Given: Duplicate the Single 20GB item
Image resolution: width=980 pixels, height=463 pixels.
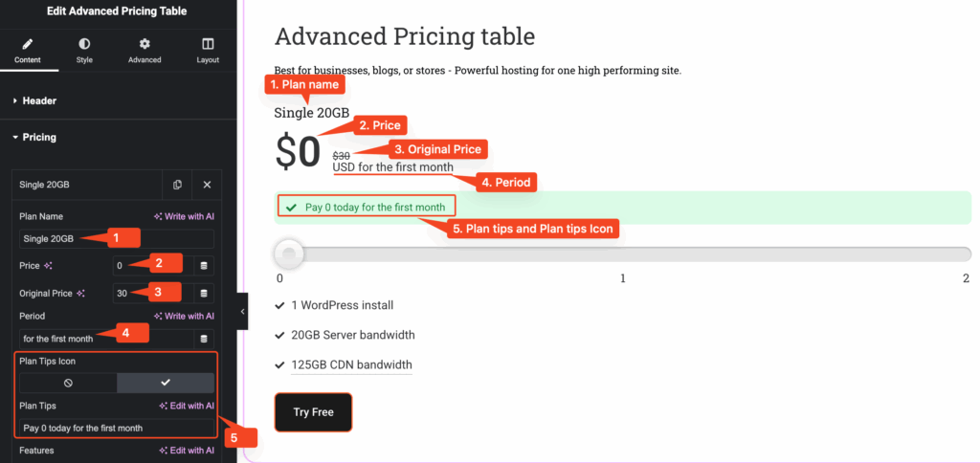Looking at the screenshot, I should click(178, 185).
